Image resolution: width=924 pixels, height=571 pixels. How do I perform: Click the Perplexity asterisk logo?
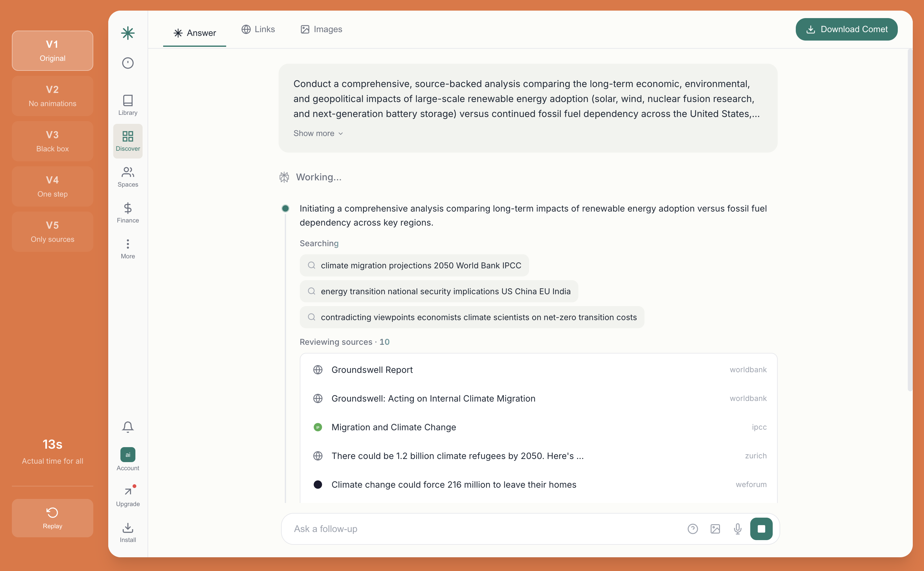(128, 33)
